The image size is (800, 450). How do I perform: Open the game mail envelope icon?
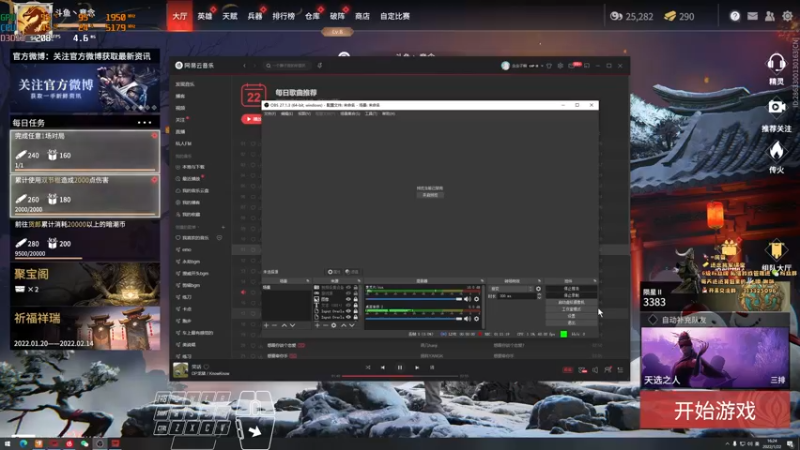coord(752,16)
